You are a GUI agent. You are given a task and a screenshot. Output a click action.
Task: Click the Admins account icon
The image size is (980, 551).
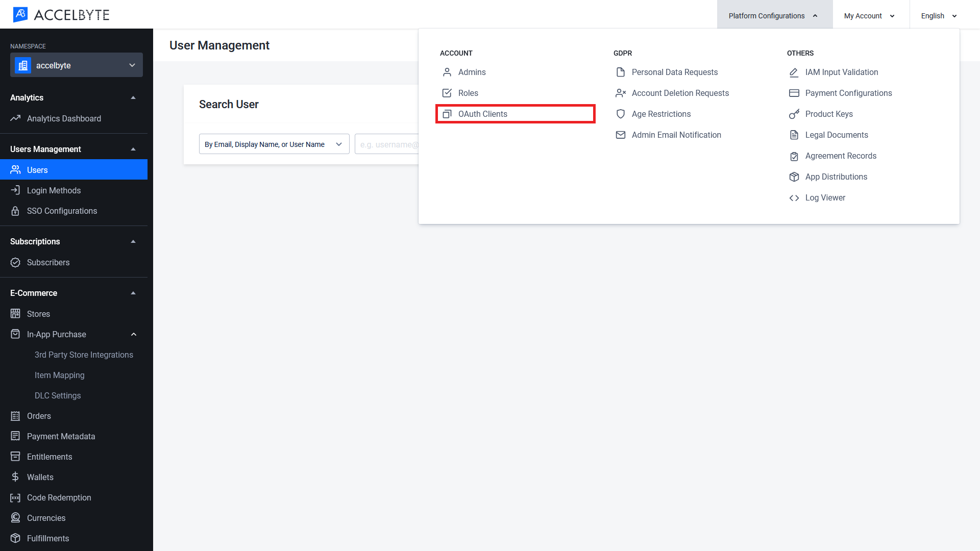point(447,72)
